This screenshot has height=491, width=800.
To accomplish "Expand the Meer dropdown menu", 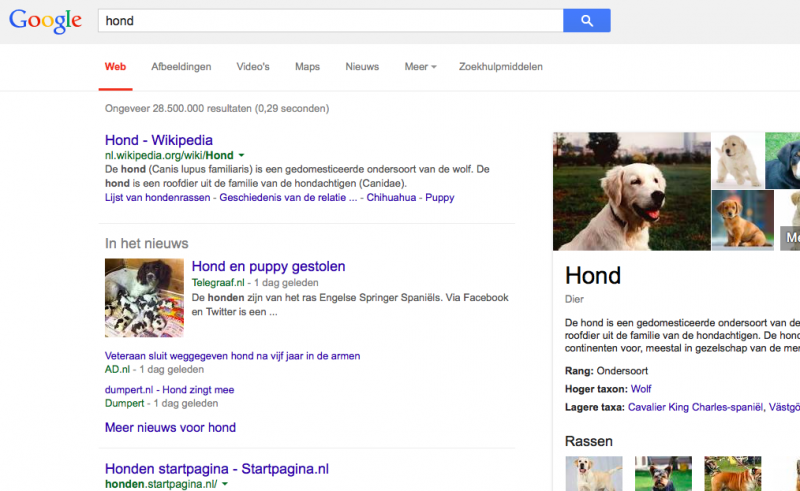I will pyautogui.click(x=420, y=67).
